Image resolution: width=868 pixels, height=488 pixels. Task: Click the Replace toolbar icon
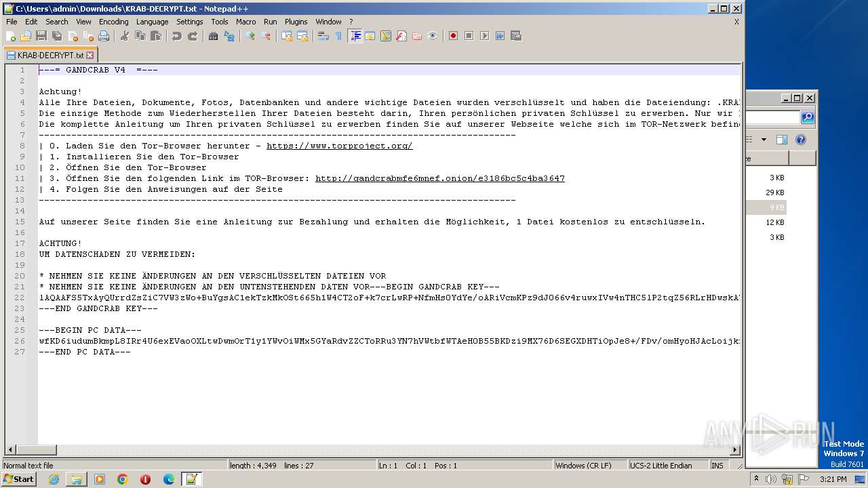click(229, 36)
